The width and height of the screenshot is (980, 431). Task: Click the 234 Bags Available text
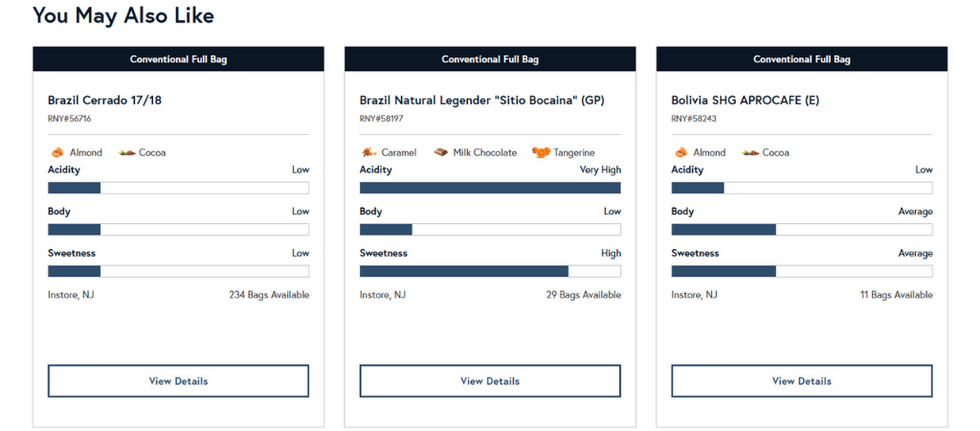point(269,295)
